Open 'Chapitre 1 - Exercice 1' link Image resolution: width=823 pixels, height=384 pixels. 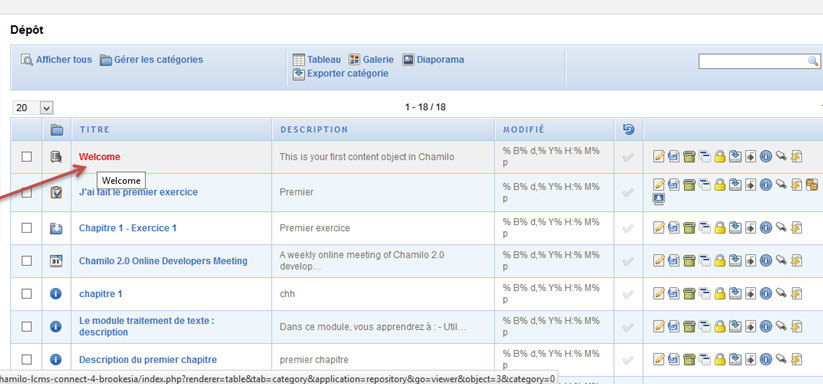(x=128, y=228)
